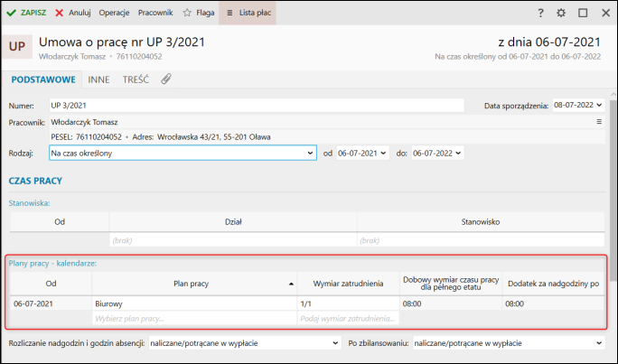
Task: Click the Od column header in Stanowiska table
Action: (x=60, y=222)
